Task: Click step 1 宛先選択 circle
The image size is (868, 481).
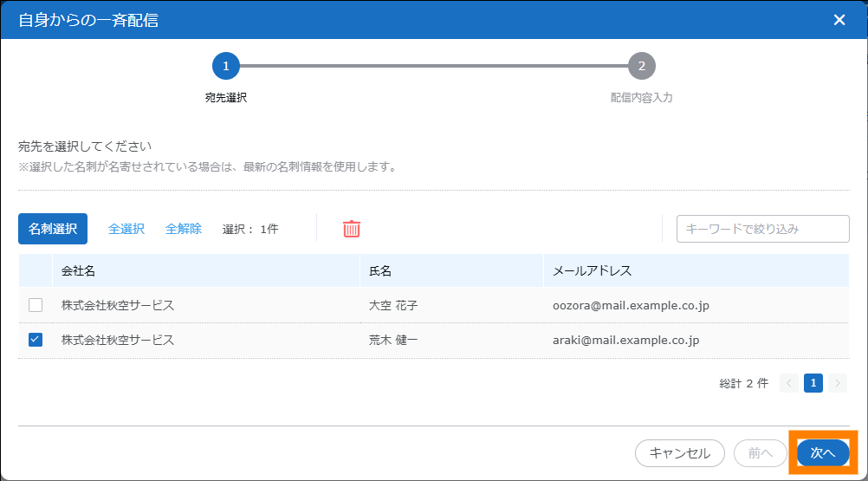Action: pos(225,66)
